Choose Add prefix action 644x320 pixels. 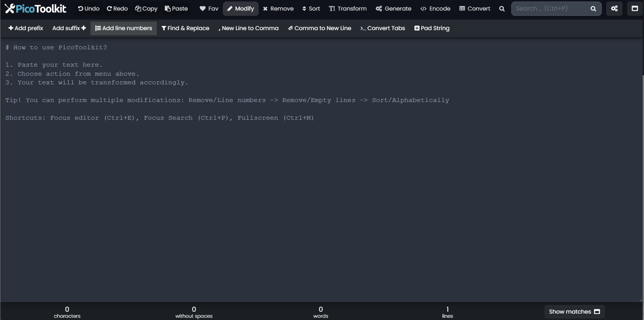26,28
